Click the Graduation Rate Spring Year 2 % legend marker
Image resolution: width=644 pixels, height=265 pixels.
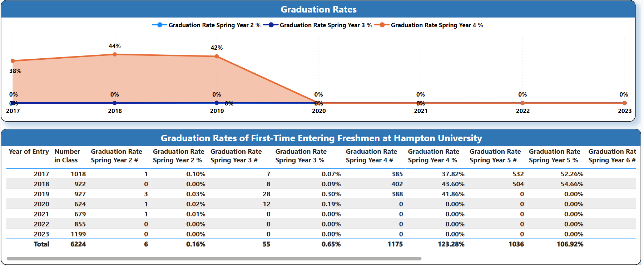tap(159, 25)
